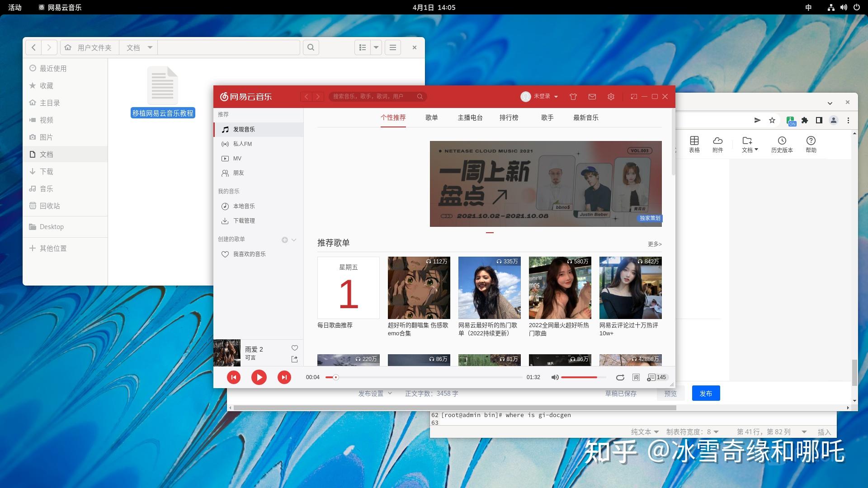Select 最近使用 in Files sidebar

pos(65,69)
